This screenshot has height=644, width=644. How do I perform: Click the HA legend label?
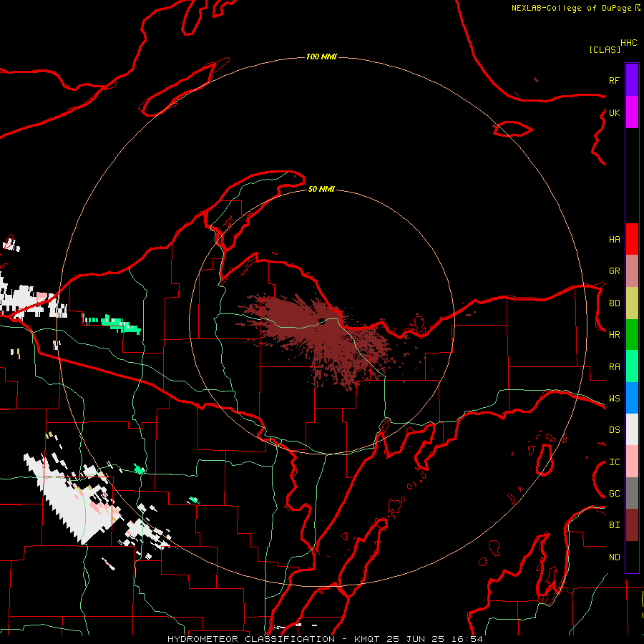[x=614, y=240]
